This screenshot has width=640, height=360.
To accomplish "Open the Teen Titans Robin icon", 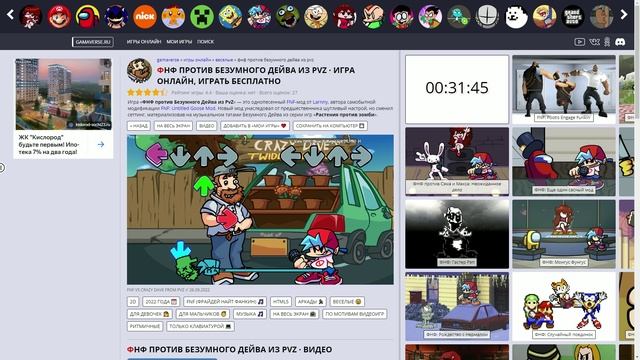I will coord(430,17).
